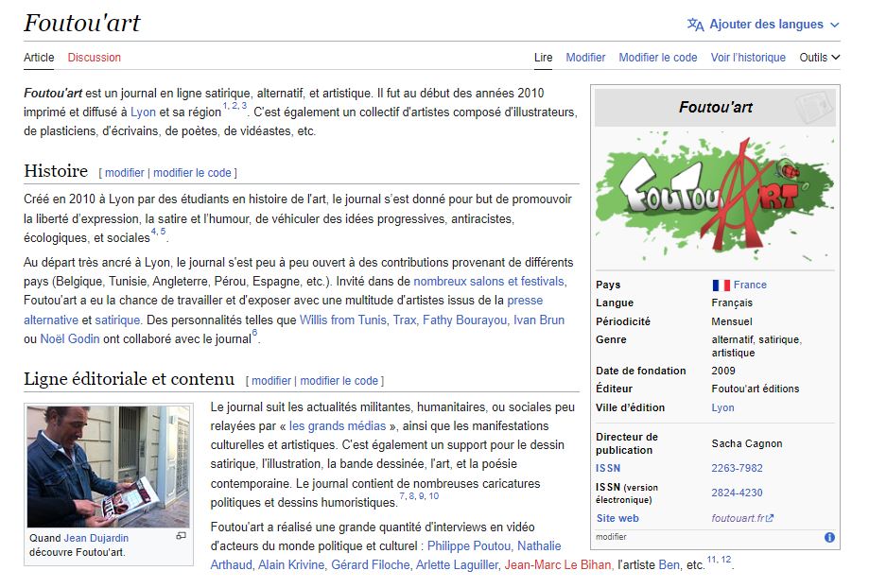Click footnote reference 4 in Histoire section

(x=153, y=232)
